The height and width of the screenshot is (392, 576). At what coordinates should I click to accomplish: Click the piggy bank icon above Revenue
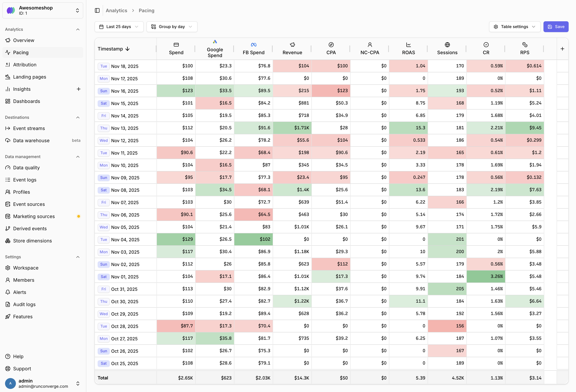click(292, 45)
